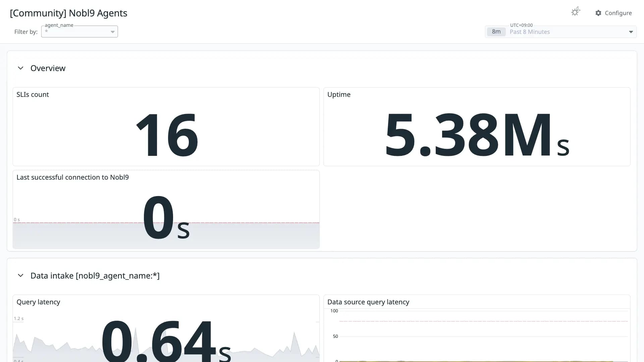Click the 100 axis label in latency chart
This screenshot has width=644, height=362.
click(334, 311)
